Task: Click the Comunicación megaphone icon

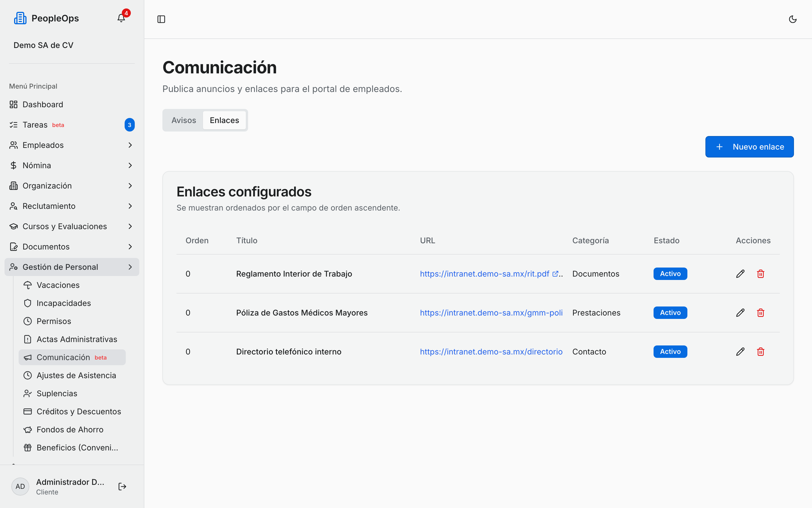Action: point(28,358)
